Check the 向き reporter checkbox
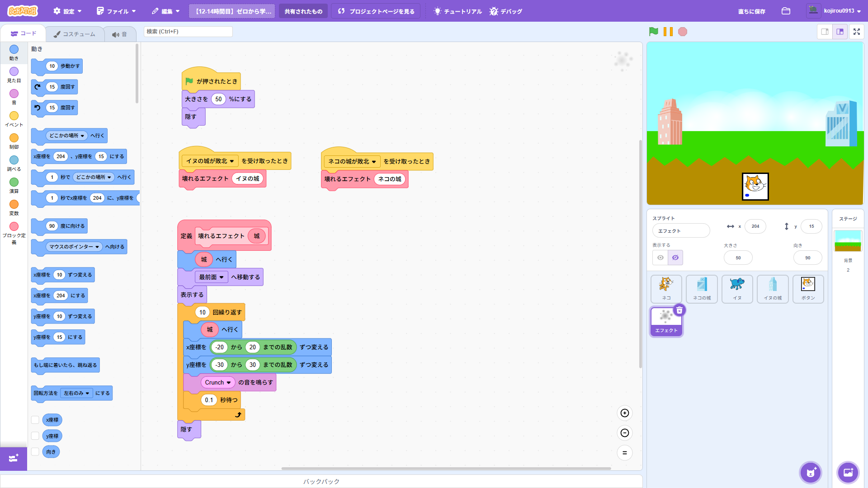This screenshot has width=868, height=488. coord(35,452)
